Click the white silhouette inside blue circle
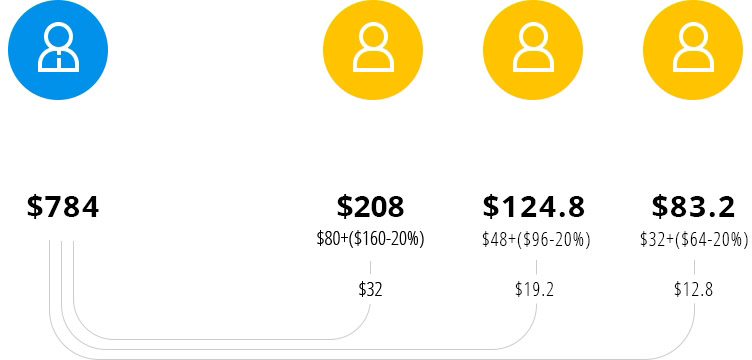This screenshot has width=752, height=360. (58, 49)
